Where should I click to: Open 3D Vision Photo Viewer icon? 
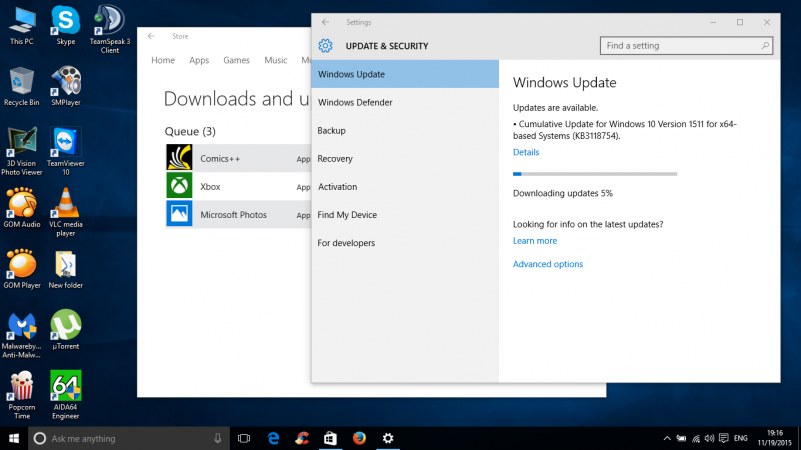[x=21, y=151]
